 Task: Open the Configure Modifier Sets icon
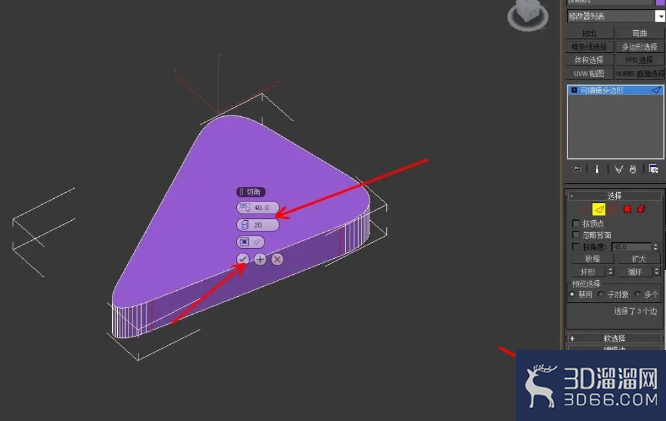[x=654, y=169]
